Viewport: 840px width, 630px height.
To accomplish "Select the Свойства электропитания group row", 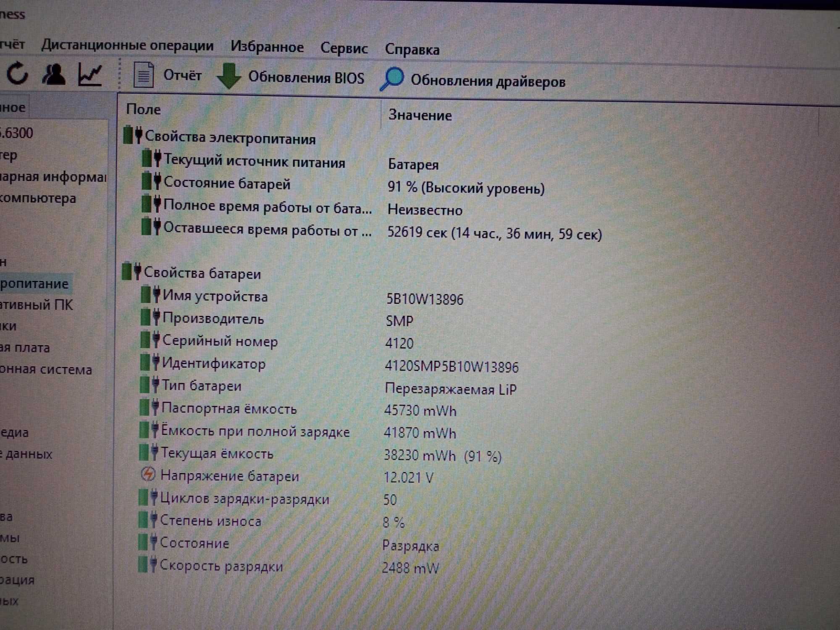I will 219,137.
